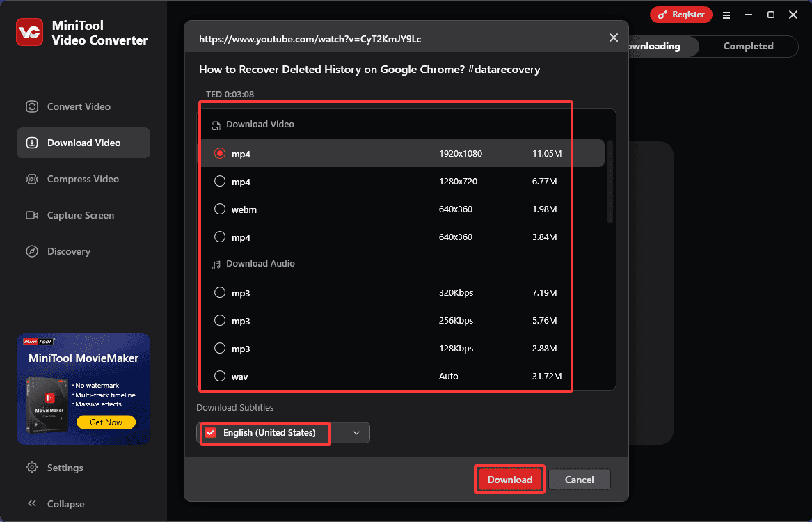Select the wav Auto audio option
Viewport: 812px width, 522px height.
220,377
